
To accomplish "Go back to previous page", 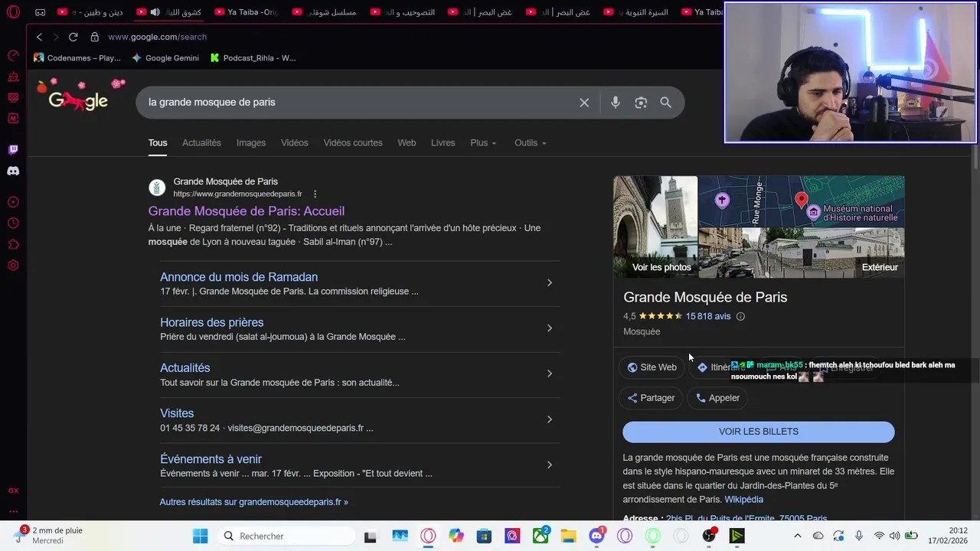I will (x=39, y=37).
